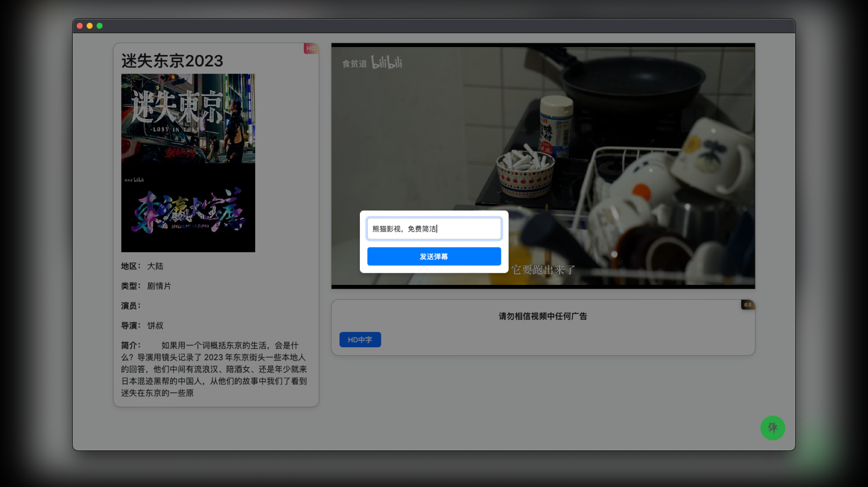Click the red HD badge on movie card
The height and width of the screenshot is (487, 868).
311,48
